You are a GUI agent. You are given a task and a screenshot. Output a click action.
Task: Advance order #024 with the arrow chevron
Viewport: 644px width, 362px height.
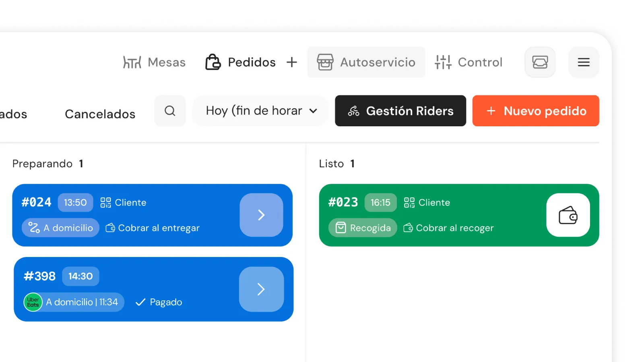tap(261, 215)
